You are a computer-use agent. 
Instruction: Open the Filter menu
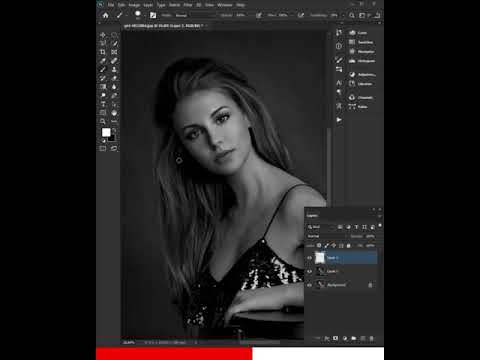188,5
